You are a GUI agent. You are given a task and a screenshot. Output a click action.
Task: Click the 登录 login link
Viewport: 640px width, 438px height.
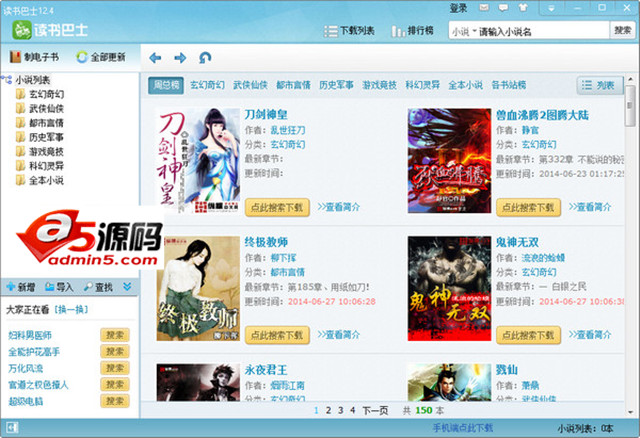point(458,8)
